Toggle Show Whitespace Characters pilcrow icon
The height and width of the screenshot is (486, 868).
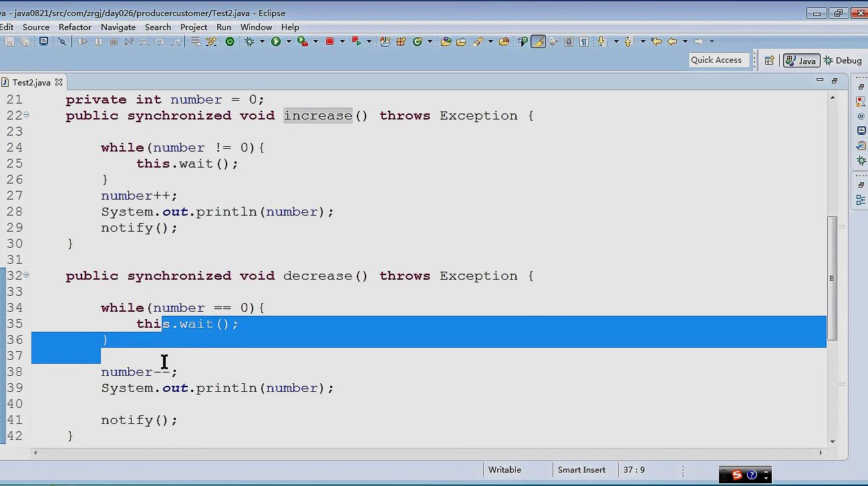(584, 41)
